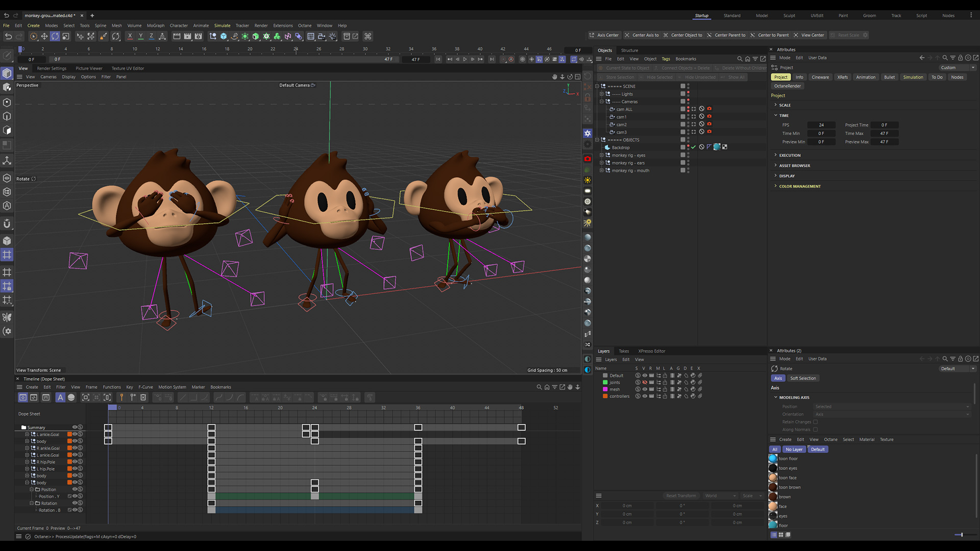Click the Soft Selection button

(x=802, y=378)
